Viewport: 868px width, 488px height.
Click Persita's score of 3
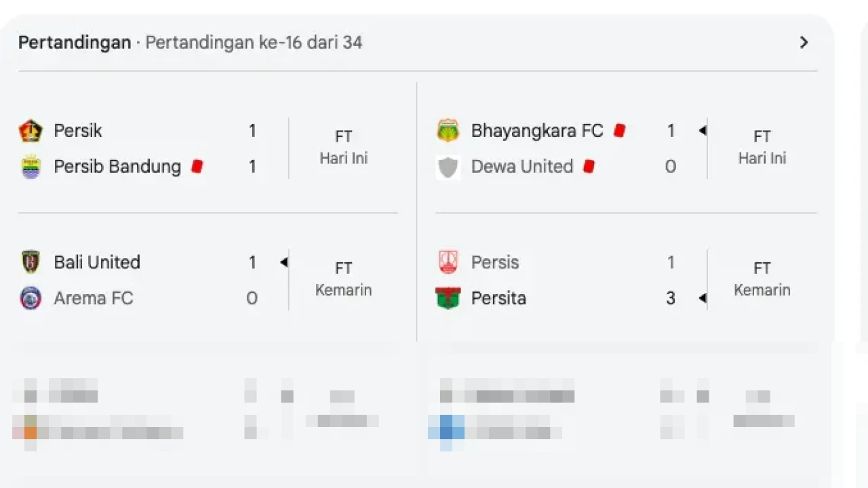(670, 298)
